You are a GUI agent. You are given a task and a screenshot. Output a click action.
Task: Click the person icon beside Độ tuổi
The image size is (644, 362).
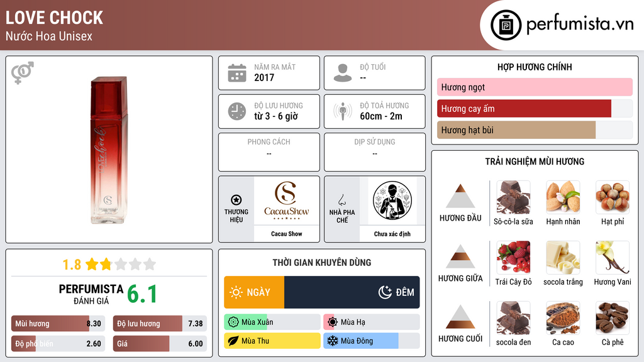[343, 73]
